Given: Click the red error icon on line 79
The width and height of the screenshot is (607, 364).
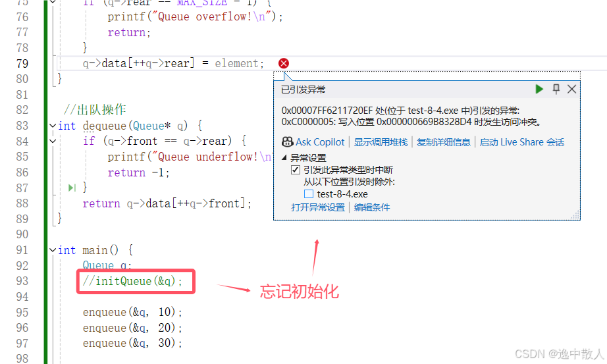Looking at the screenshot, I should click(x=284, y=63).
